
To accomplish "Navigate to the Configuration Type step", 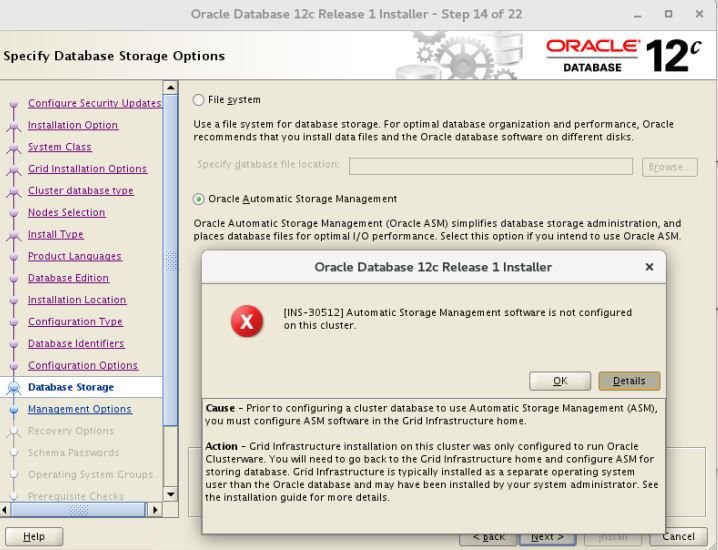I will tap(75, 322).
